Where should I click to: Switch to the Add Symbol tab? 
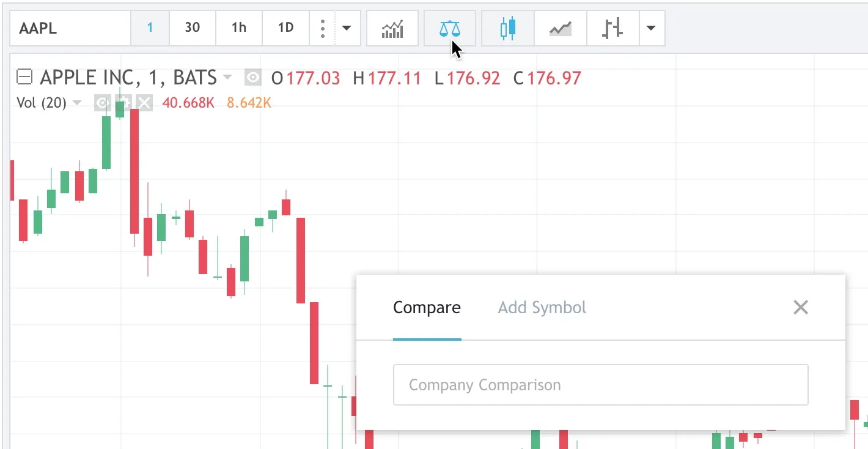tap(542, 307)
